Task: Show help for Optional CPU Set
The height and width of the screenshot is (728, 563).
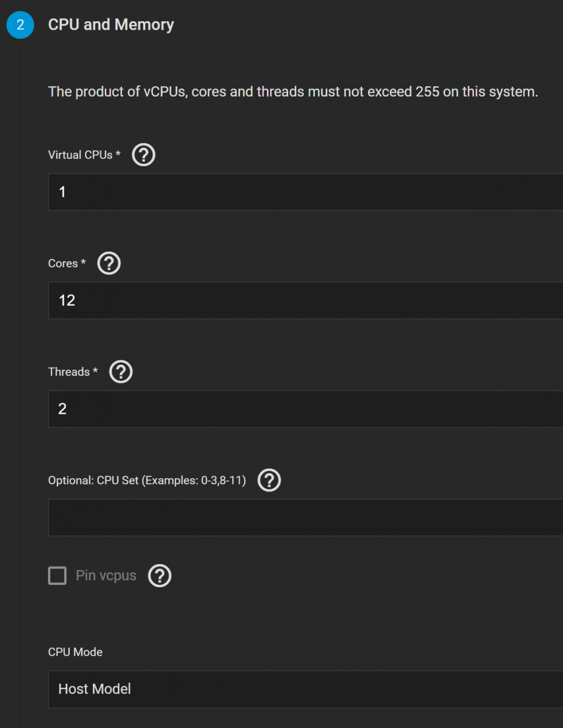Action: click(x=269, y=480)
